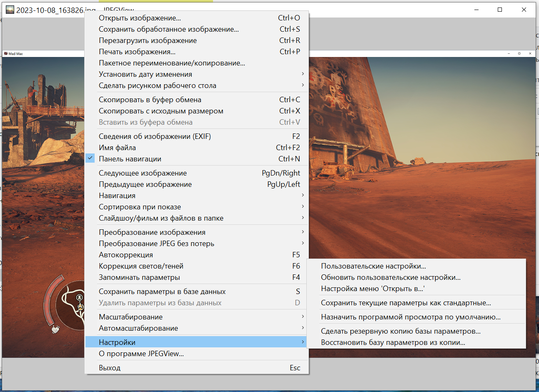Expand Сортировка при показе submenu
The width and height of the screenshot is (539, 392).
click(196, 207)
